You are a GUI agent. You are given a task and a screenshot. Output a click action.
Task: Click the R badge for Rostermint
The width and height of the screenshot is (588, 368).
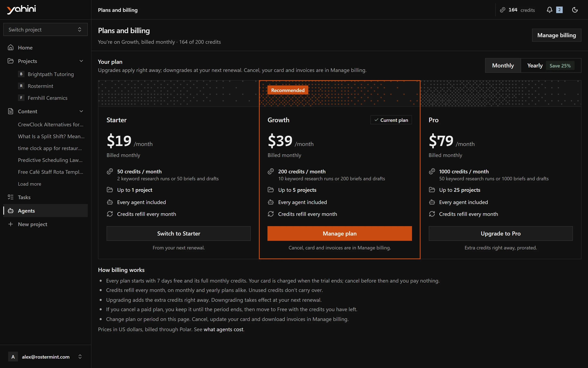tap(21, 86)
